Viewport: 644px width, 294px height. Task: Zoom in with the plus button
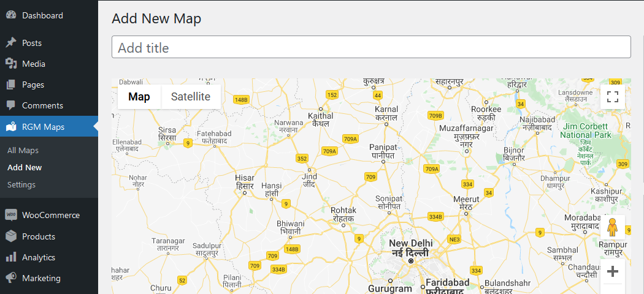612,271
